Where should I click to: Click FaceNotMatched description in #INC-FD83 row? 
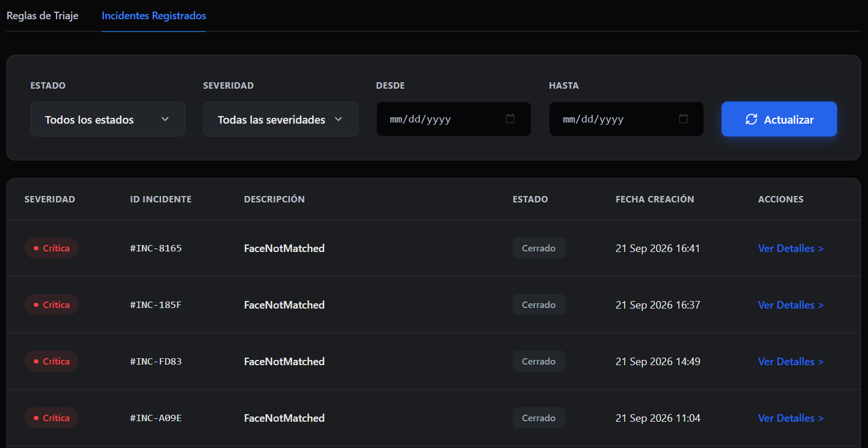(284, 362)
